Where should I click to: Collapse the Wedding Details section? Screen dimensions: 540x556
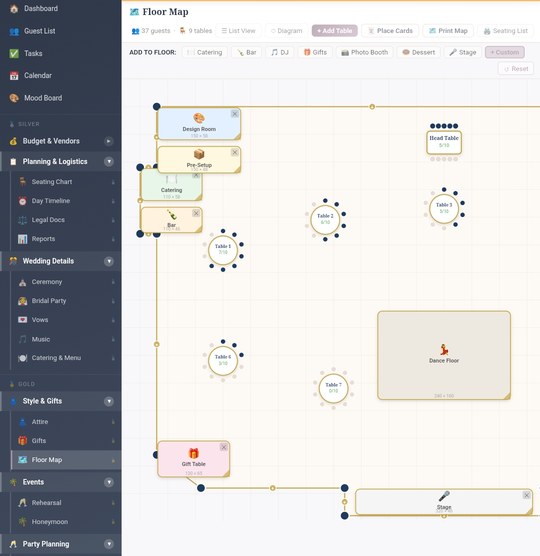point(109,261)
